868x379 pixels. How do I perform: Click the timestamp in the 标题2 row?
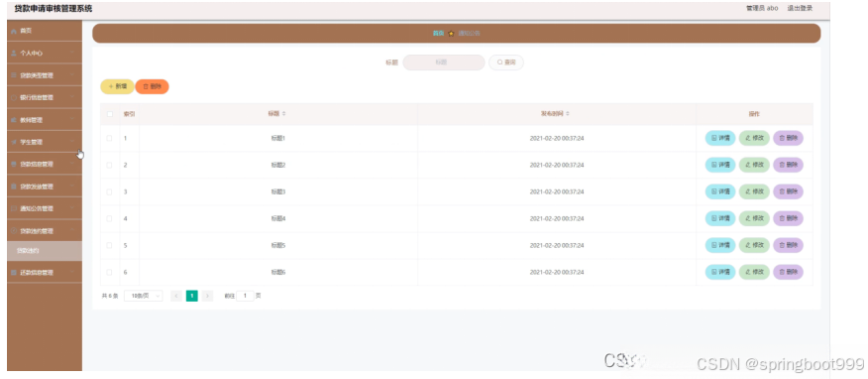(x=556, y=165)
